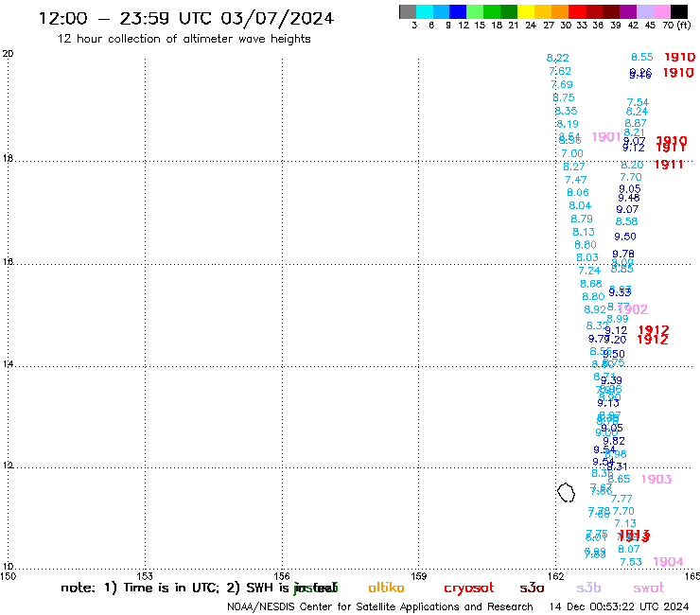Click the '159' longitude axis label
The height and width of the screenshot is (615, 700).
[x=419, y=576]
